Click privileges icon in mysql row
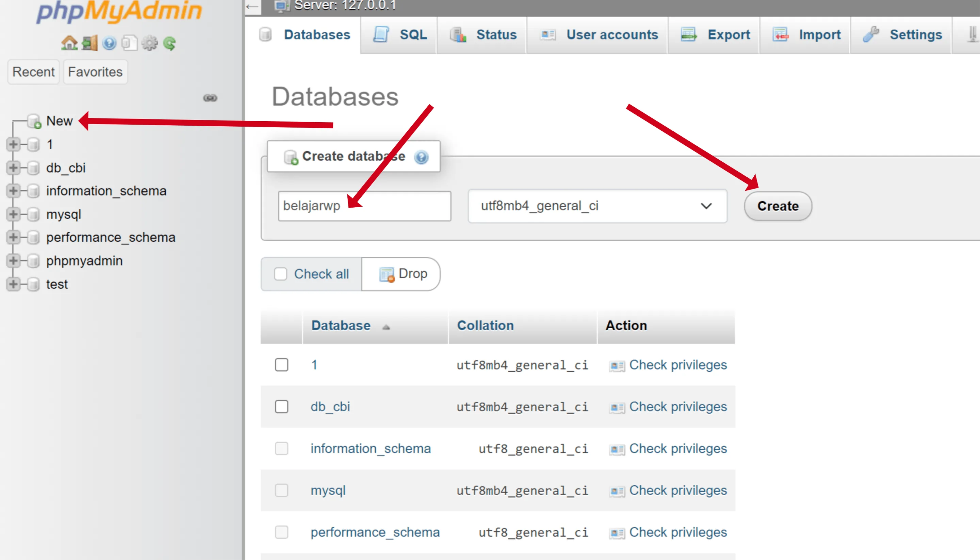 click(617, 492)
